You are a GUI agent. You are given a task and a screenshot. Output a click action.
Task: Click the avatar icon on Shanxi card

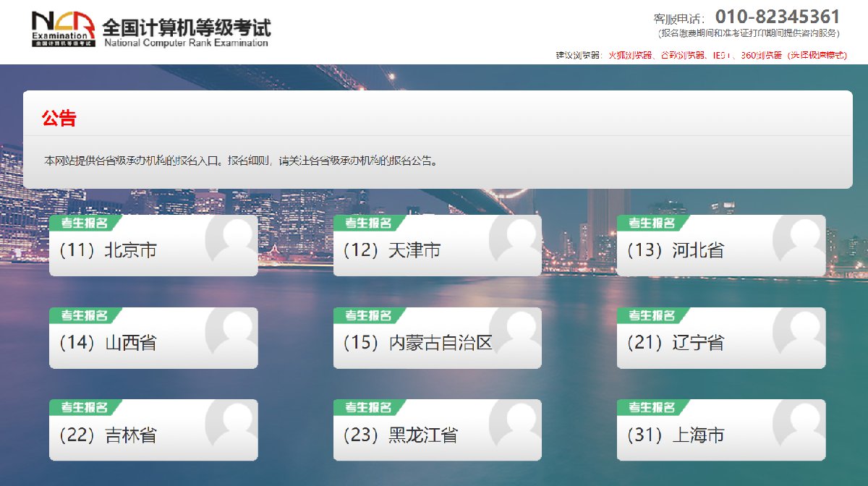tap(231, 332)
